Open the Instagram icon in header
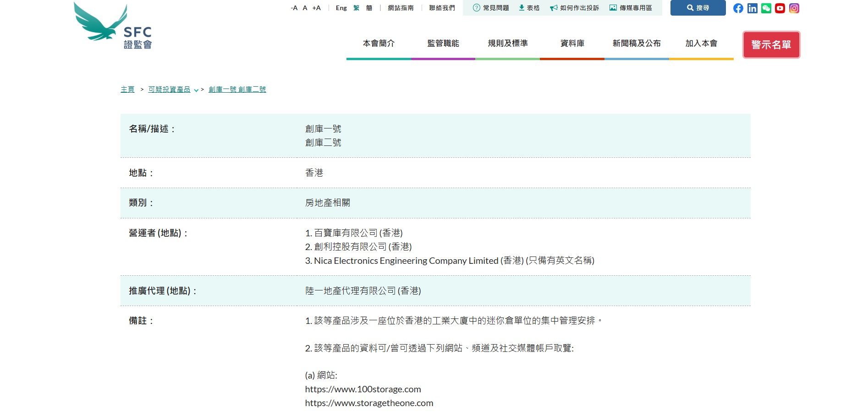 794,8
